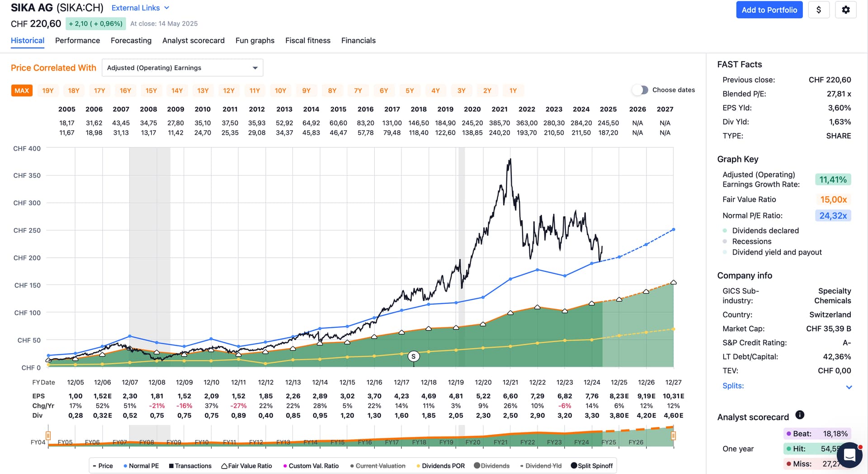
Task: Select the 19Y time range
Action: (x=48, y=90)
